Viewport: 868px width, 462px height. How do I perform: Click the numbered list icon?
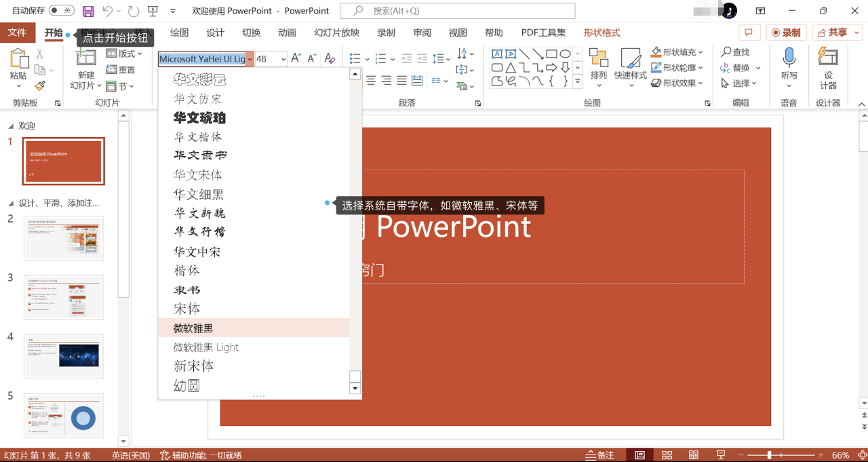[x=380, y=59]
